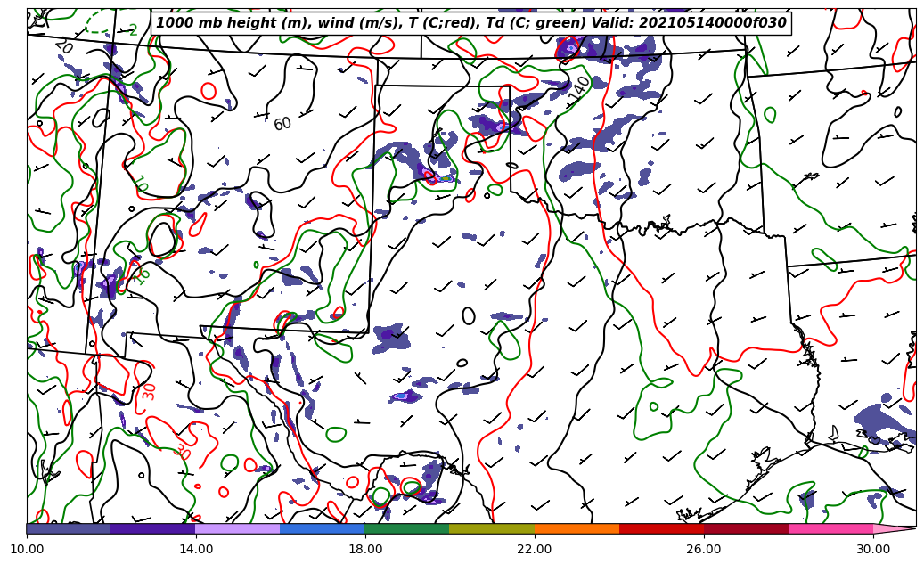Image resolution: width=924 pixels, height=564 pixels.
Task: Select the hot pink colorbar segment
Action: point(830,528)
